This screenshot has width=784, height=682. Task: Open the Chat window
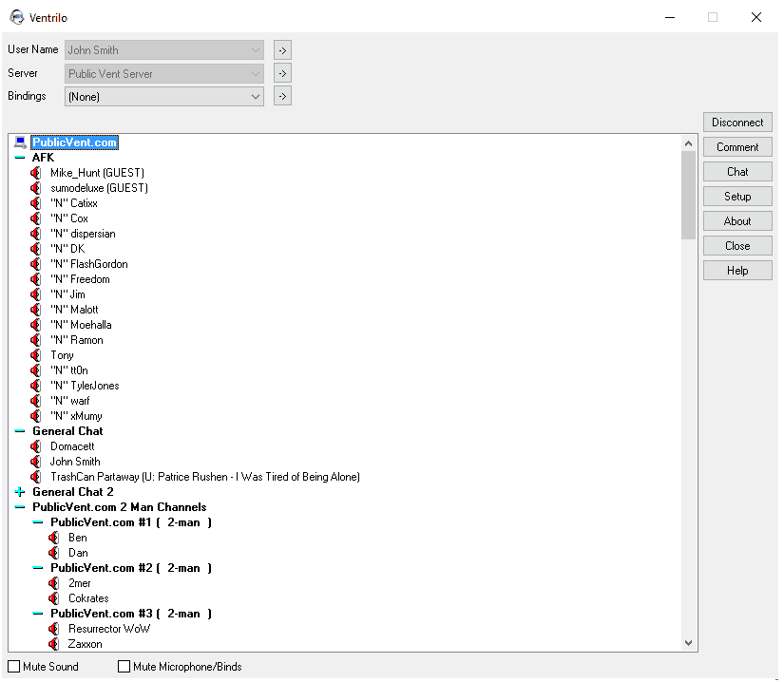tap(737, 172)
